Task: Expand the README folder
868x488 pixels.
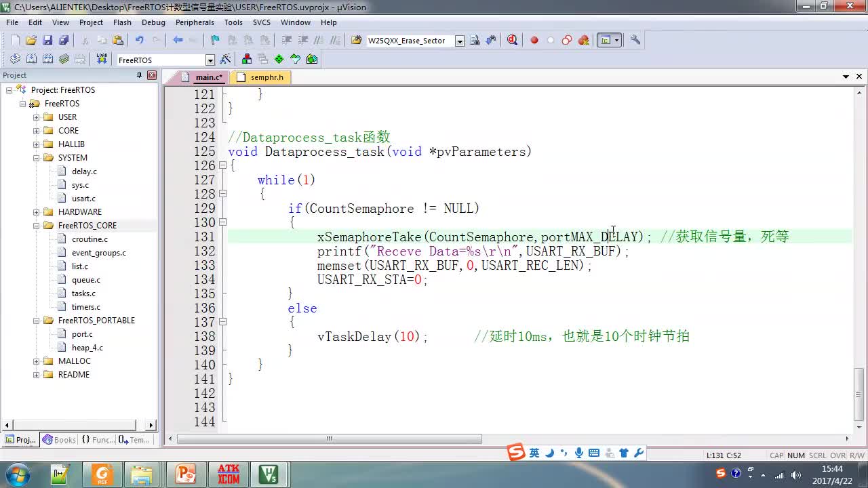Action: tap(37, 375)
